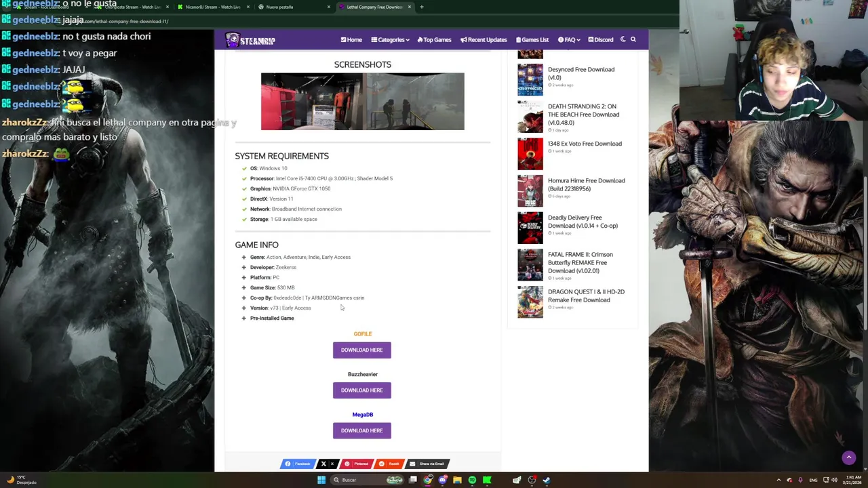Image resolution: width=868 pixels, height=488 pixels.
Task: Open the Games List page
Action: [532, 40]
